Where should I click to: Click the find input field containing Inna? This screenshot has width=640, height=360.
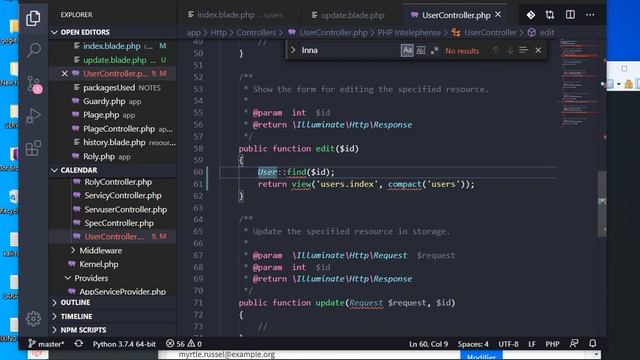point(349,50)
